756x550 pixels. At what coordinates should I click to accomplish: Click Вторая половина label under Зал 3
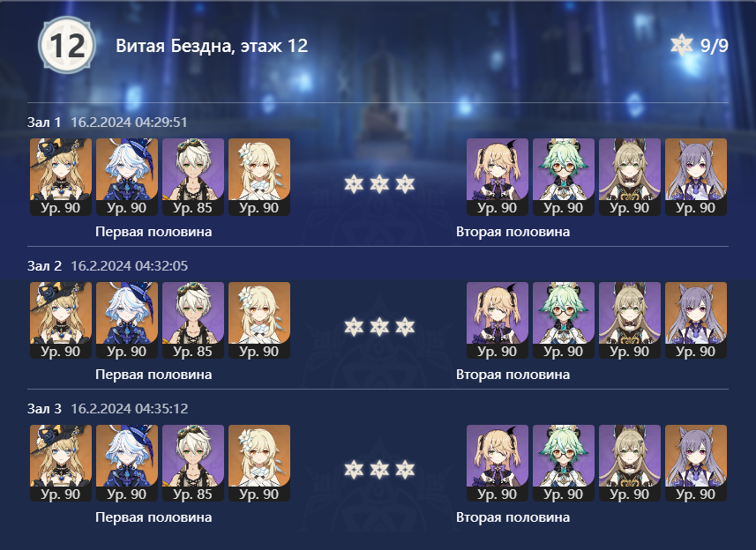513,517
